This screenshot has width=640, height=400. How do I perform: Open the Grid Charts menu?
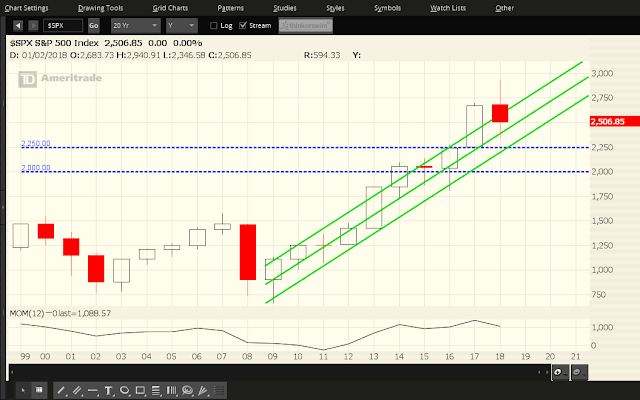pyautogui.click(x=170, y=8)
